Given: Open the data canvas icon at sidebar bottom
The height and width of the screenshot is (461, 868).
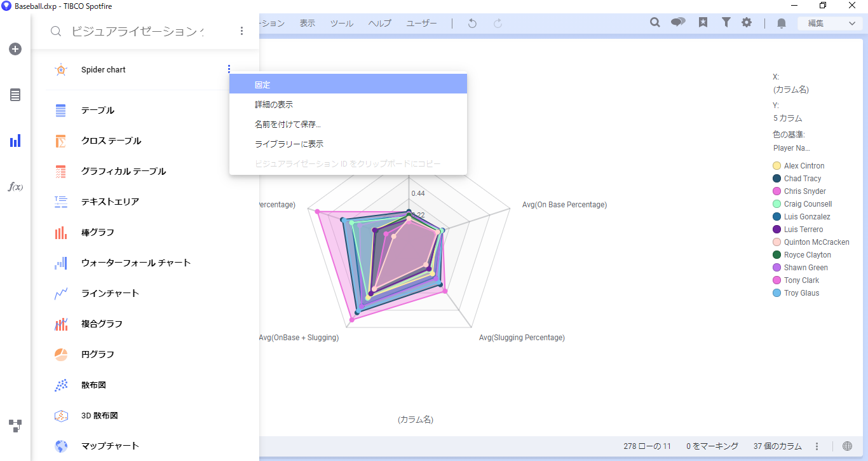Looking at the screenshot, I should pyautogui.click(x=15, y=425).
